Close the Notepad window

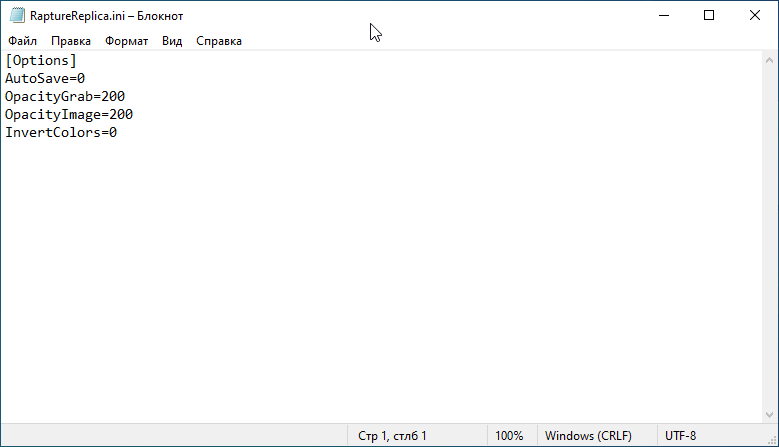[755, 15]
